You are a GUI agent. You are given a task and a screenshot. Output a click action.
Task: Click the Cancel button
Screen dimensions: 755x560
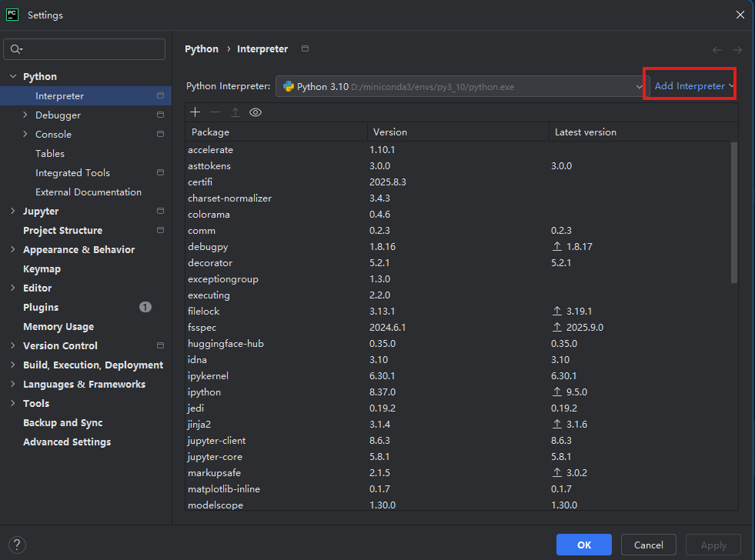[x=649, y=545]
